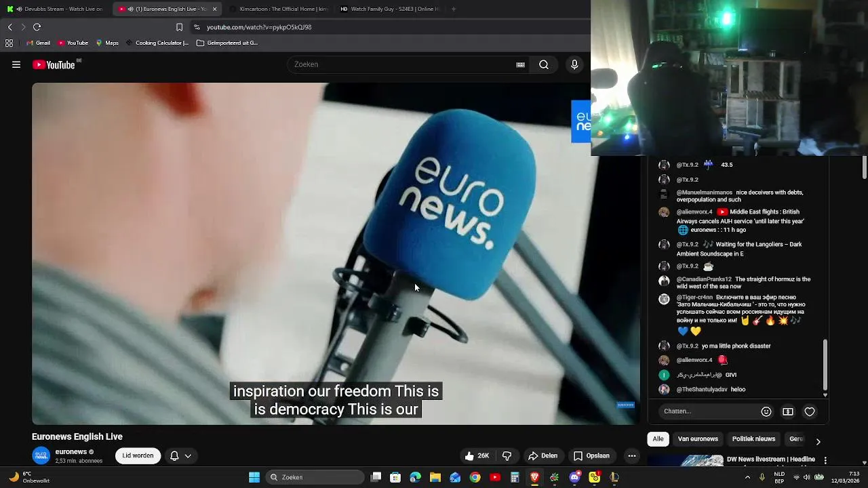This screenshot has width=868, height=488.
Task: Click the Windows taskbar Zoeken search box
Action: [x=315, y=477]
